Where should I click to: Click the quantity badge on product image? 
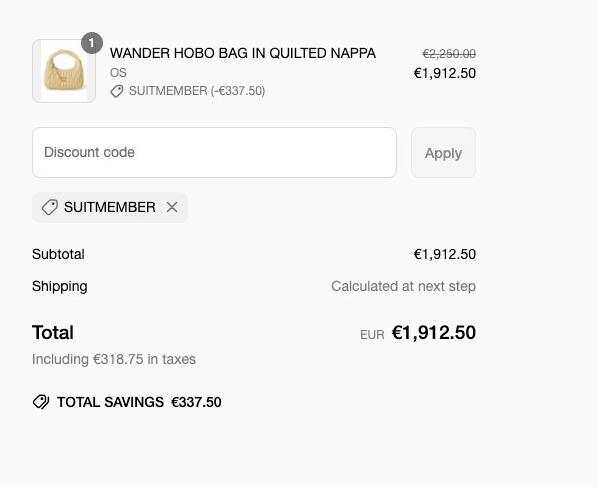tap(92, 43)
